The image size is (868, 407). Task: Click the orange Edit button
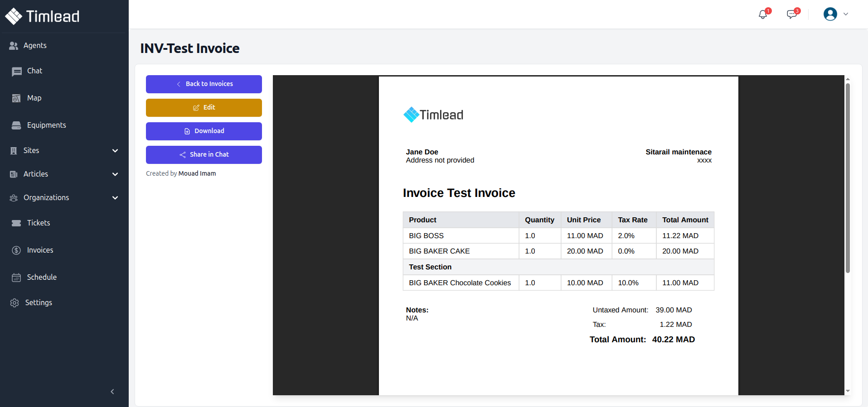pyautogui.click(x=204, y=108)
